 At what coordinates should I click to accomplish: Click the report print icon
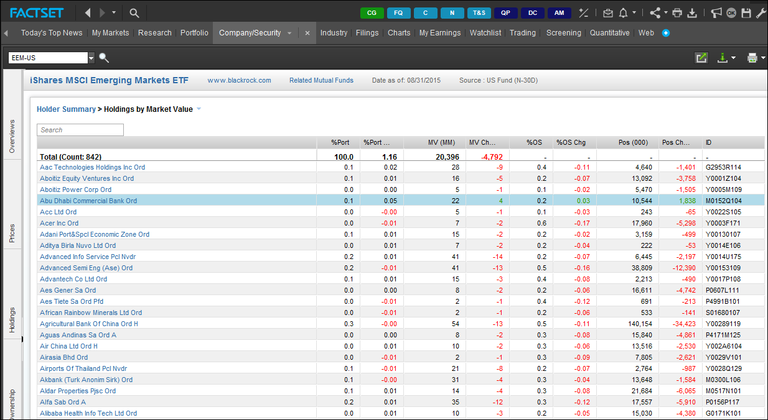pos(752,58)
